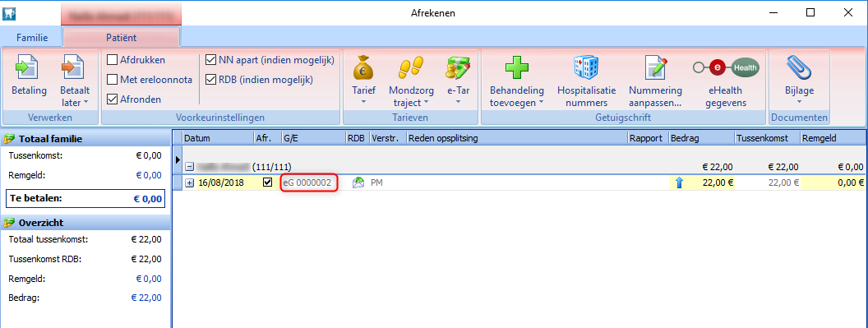
Task: Switch to the Familie tab
Action: 31,38
